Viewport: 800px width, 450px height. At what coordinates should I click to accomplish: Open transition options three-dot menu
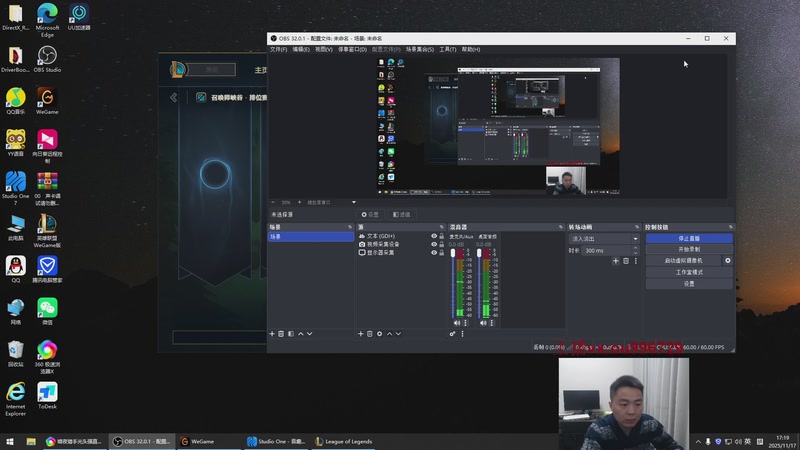tap(636, 261)
